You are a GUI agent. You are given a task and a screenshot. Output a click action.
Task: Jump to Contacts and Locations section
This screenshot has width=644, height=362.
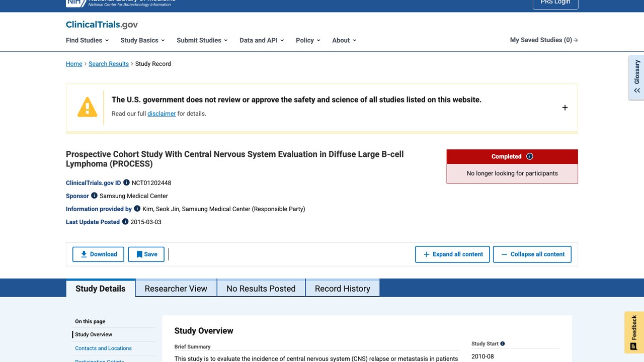click(103, 348)
